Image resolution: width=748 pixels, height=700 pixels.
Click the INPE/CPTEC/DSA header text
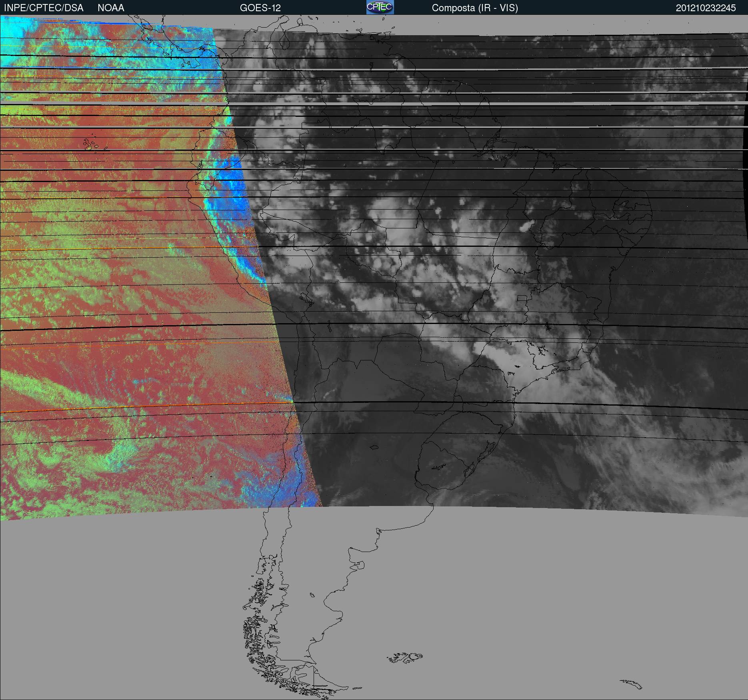click(x=44, y=8)
